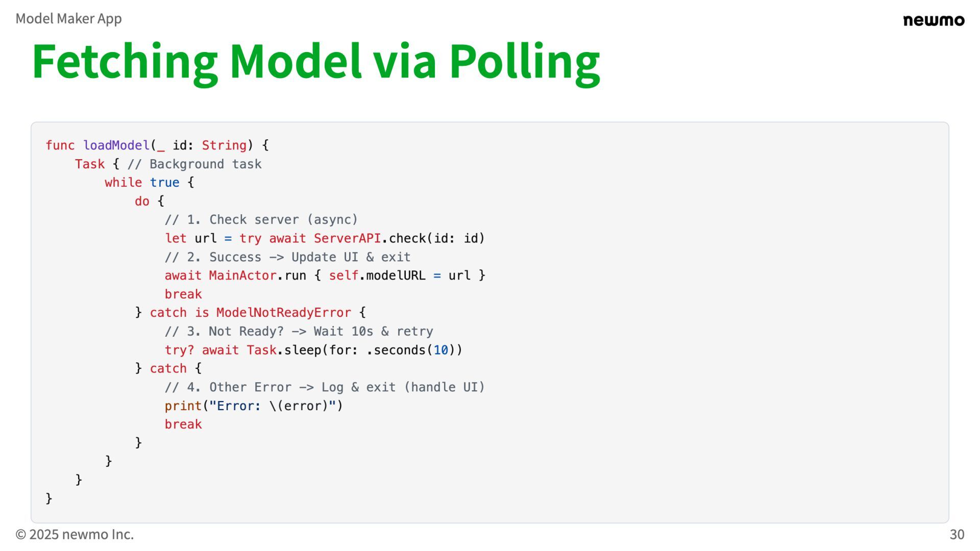Click the final break keyword
Image resolution: width=980 pixels, height=551 pixels.
pos(183,424)
